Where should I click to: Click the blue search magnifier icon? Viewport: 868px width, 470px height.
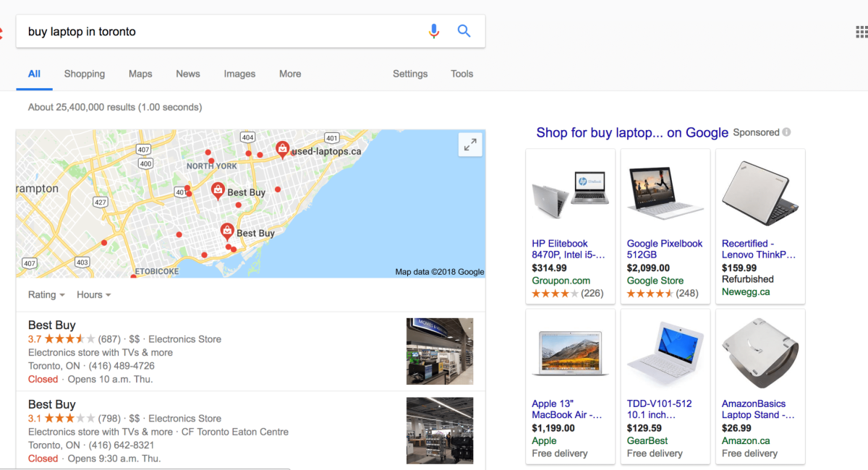click(464, 31)
